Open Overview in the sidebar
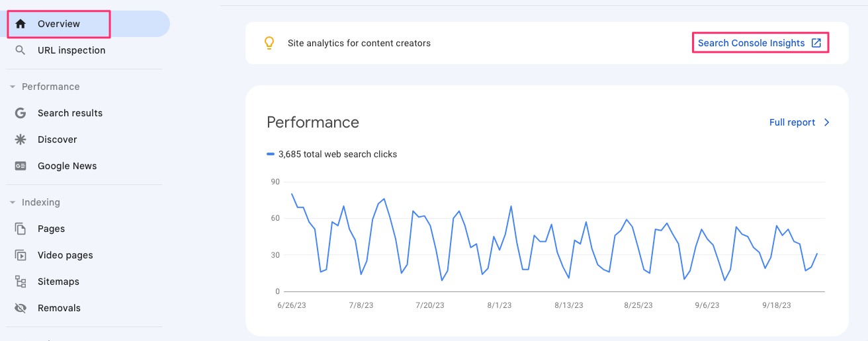 coord(85,24)
